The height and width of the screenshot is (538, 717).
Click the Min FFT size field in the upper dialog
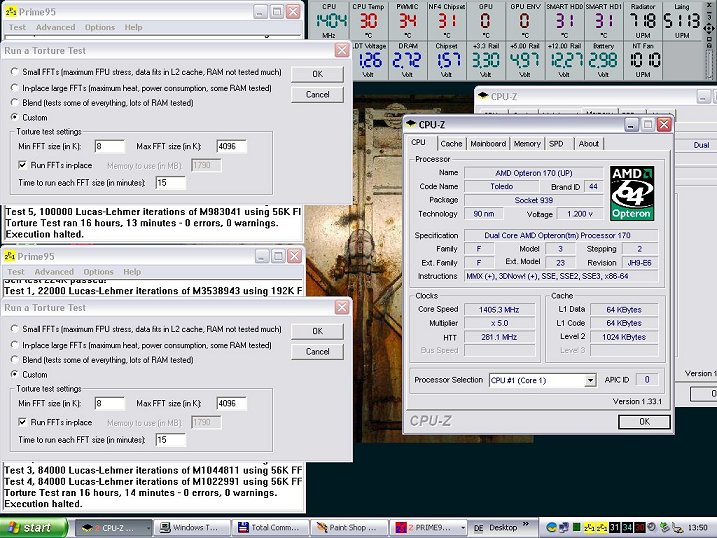tap(110, 146)
